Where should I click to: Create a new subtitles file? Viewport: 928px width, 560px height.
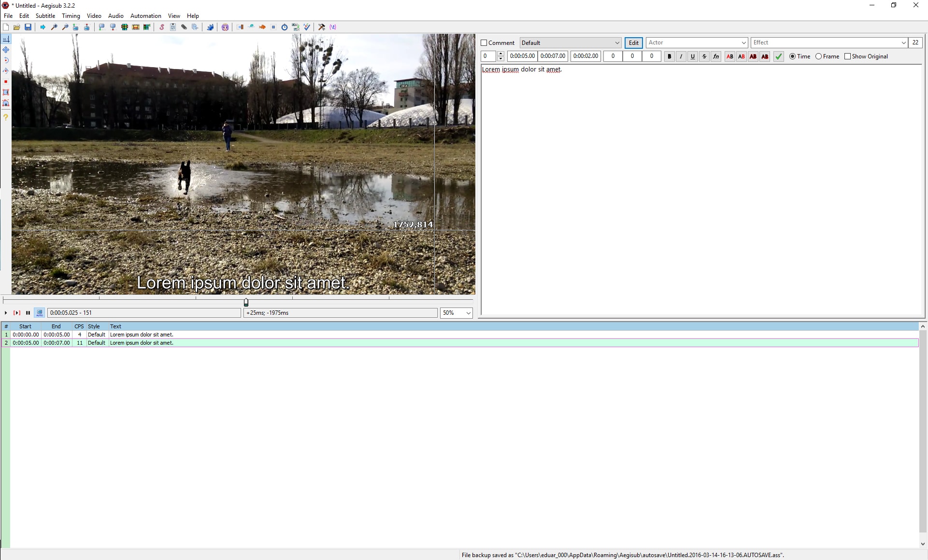pyautogui.click(x=6, y=27)
